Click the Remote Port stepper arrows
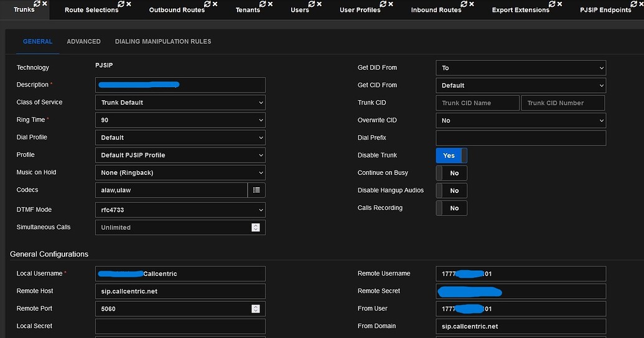 256,309
